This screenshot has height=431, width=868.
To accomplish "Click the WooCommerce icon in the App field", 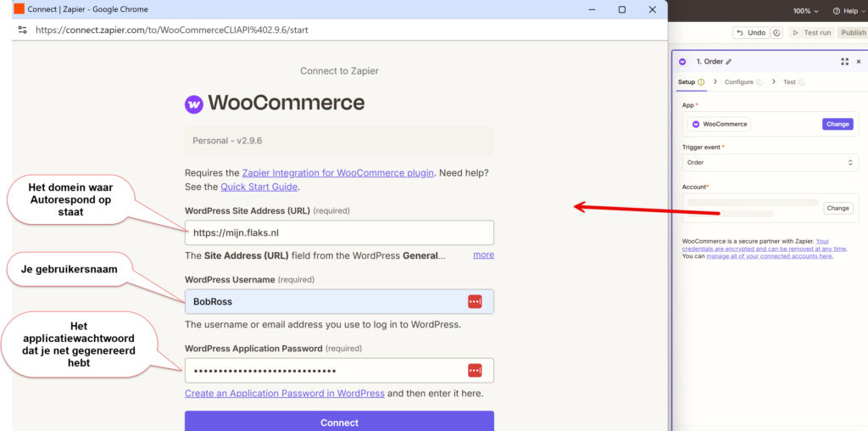I will pos(696,124).
